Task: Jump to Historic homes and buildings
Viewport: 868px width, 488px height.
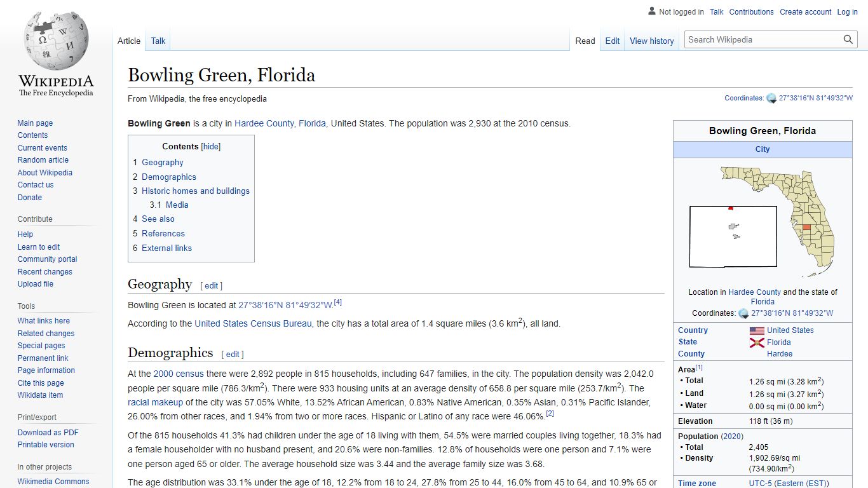Action: point(196,191)
